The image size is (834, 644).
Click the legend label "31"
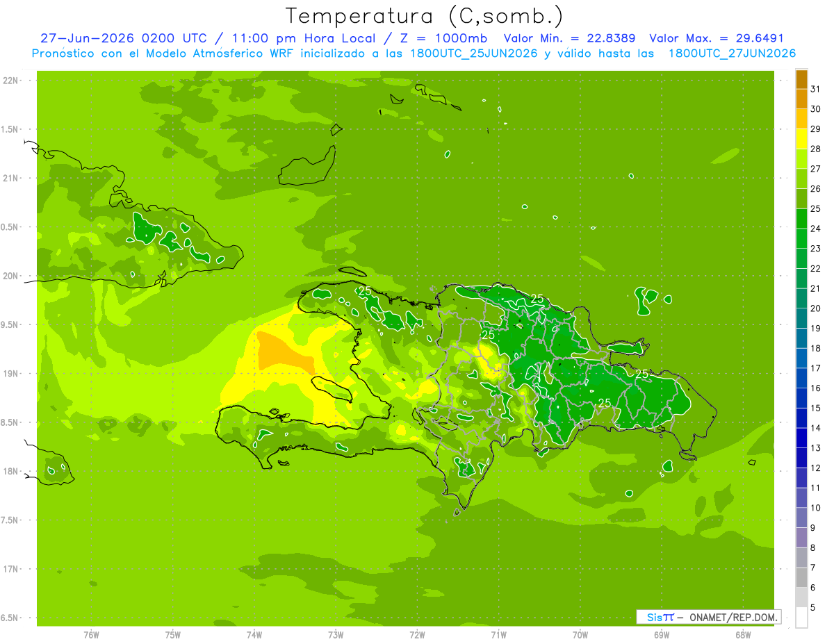click(x=816, y=88)
